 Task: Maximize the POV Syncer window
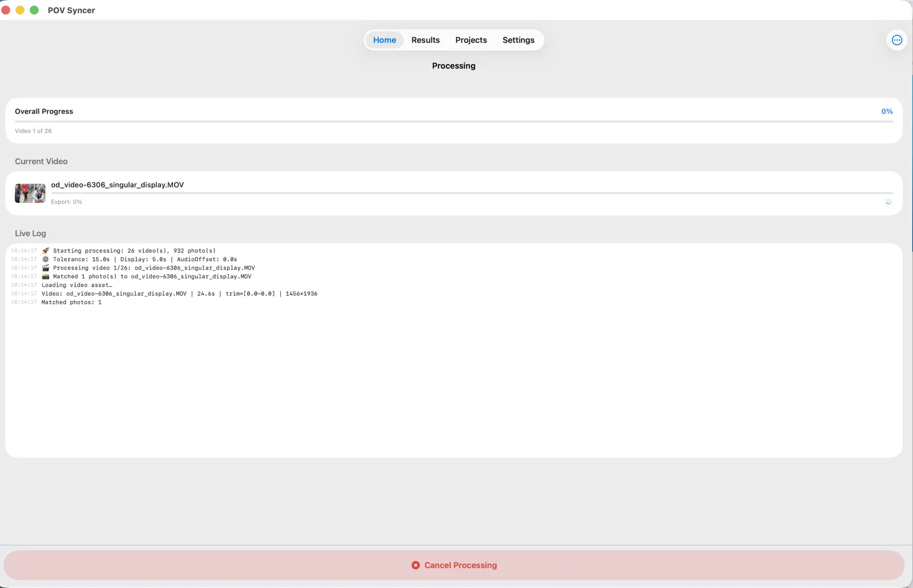click(34, 10)
